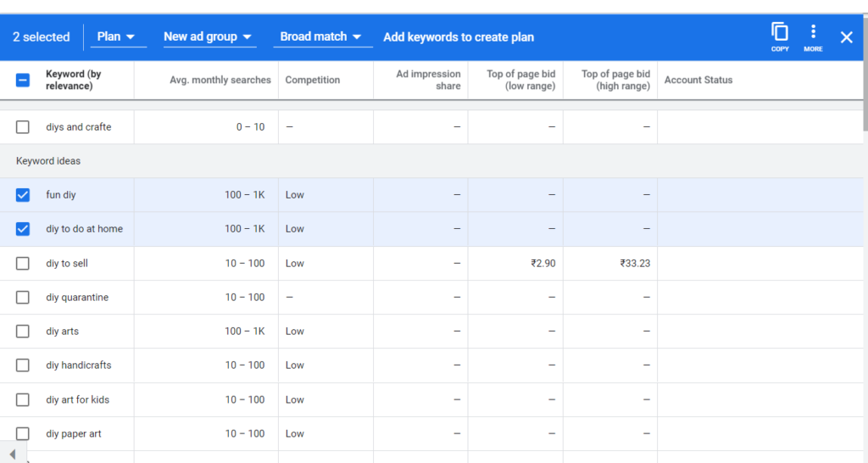Image resolution: width=868 pixels, height=463 pixels.
Task: Tick the 'diys and crafte' checkbox
Action: click(x=23, y=127)
